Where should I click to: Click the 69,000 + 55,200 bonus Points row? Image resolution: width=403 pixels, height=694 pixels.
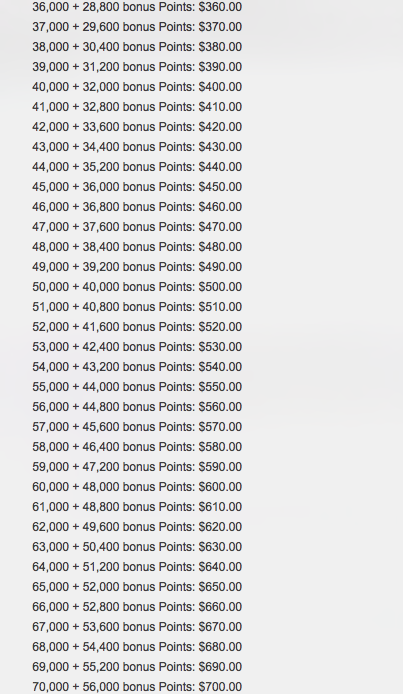click(x=137, y=667)
